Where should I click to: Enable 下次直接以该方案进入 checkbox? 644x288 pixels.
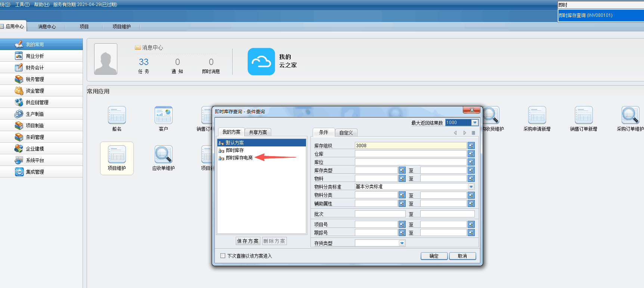(223, 256)
